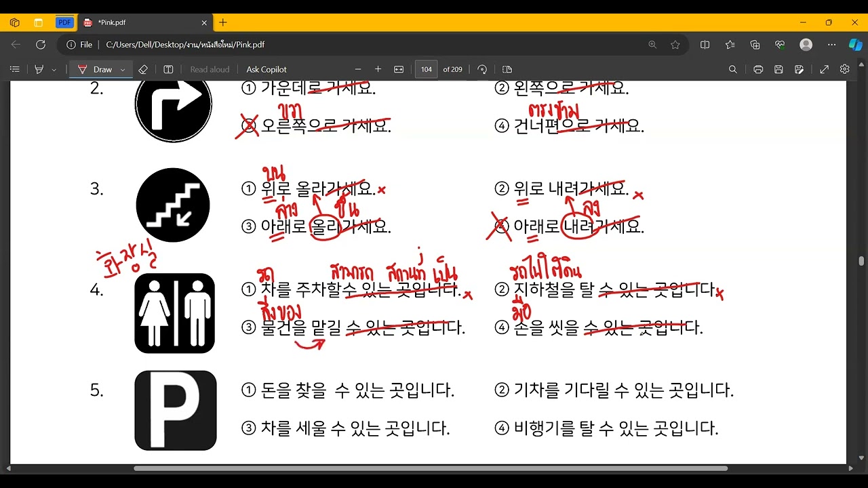Add this page to favorites star
The height and width of the screenshot is (488, 868).
click(x=675, y=45)
